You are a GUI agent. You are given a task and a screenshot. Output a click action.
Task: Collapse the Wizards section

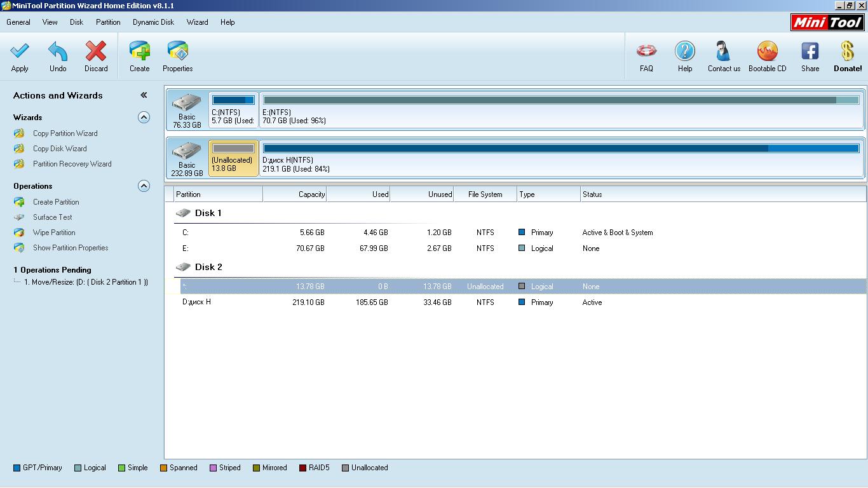[144, 118]
